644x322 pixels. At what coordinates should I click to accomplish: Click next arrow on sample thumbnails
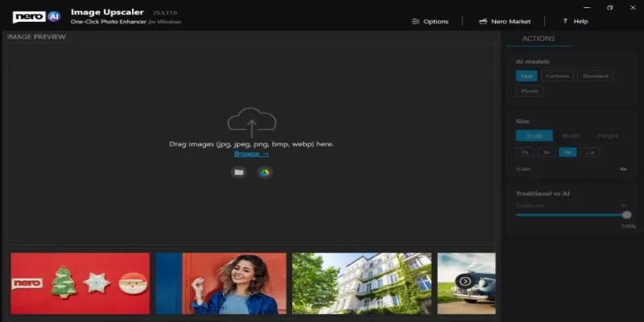tap(465, 281)
